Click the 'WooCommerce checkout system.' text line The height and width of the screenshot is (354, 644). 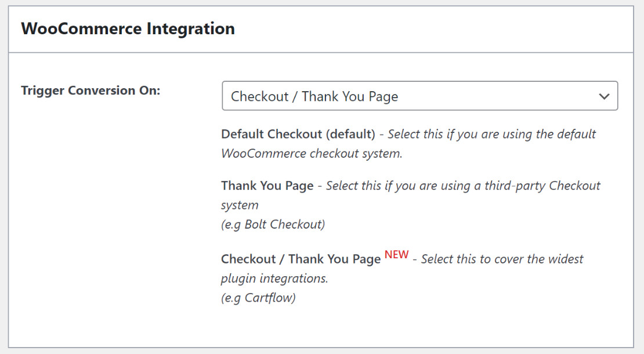pyautogui.click(x=312, y=154)
